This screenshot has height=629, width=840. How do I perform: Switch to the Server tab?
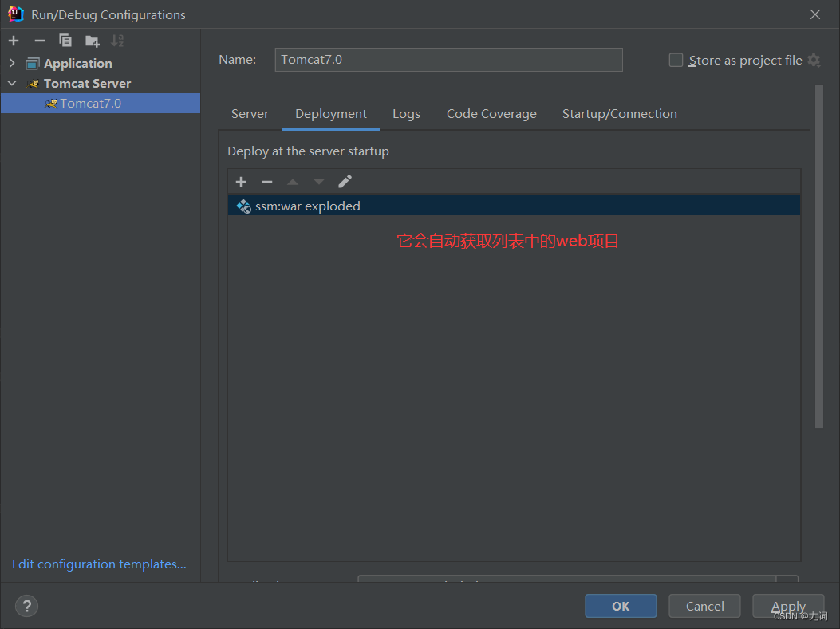pos(250,114)
